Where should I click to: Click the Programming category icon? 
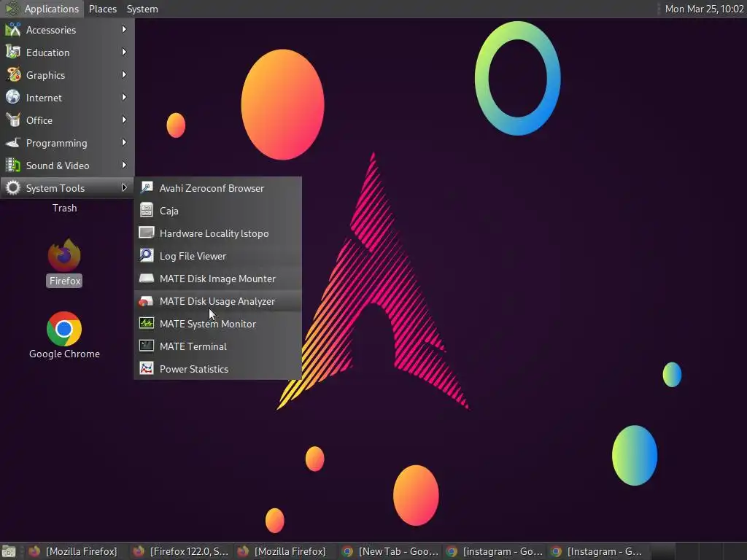pos(13,143)
